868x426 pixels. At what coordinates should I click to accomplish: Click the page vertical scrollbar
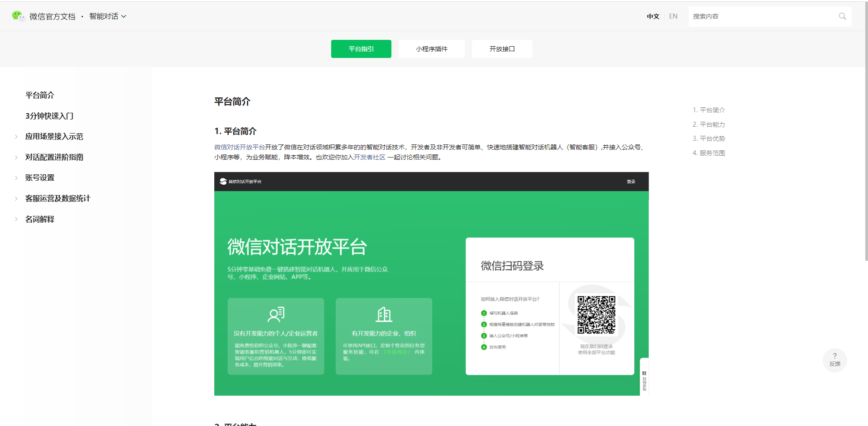(x=866, y=131)
